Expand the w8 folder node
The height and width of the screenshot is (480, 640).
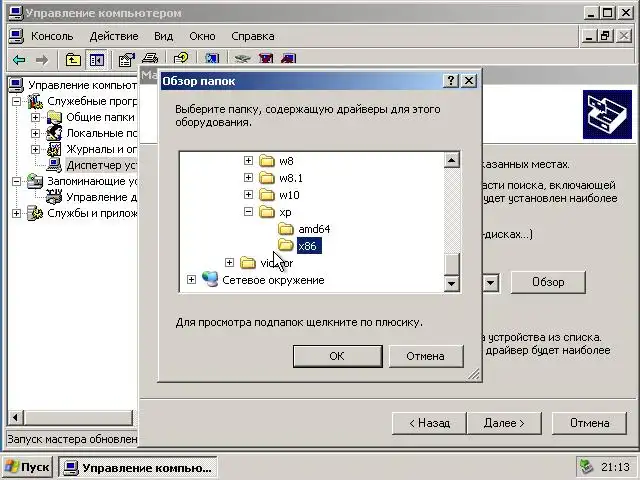[248, 160]
